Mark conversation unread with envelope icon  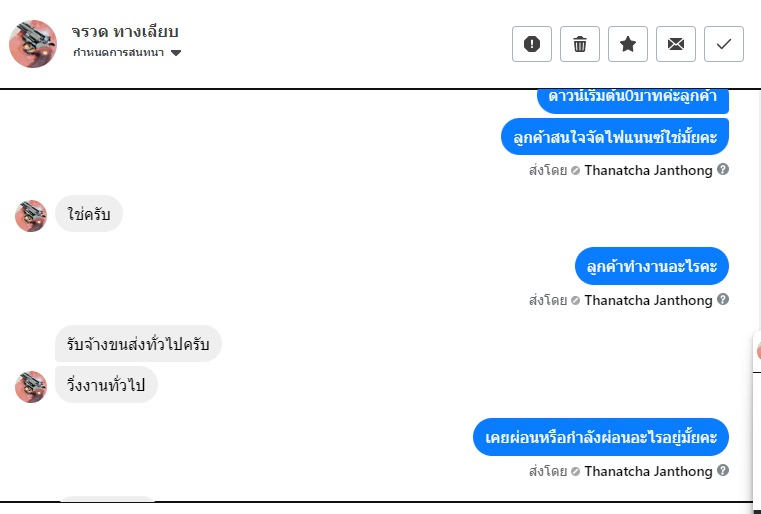[x=676, y=44]
